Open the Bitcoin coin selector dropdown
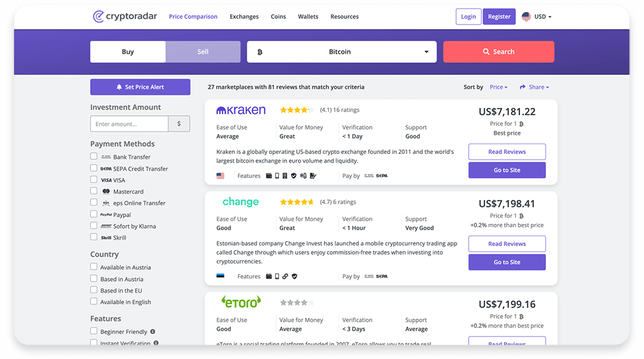This screenshot has height=359, width=644. [x=342, y=52]
